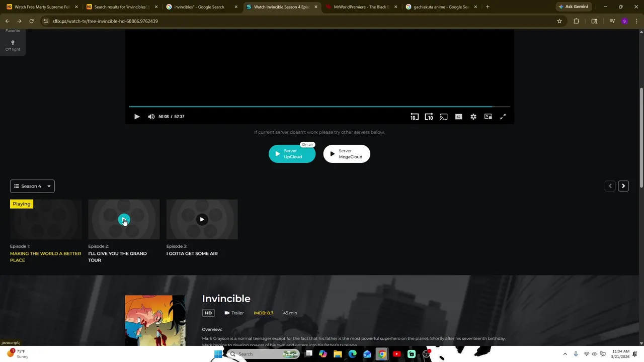This screenshot has width=644, height=362.
Task: View site information icon in address bar
Action: pos(46,21)
